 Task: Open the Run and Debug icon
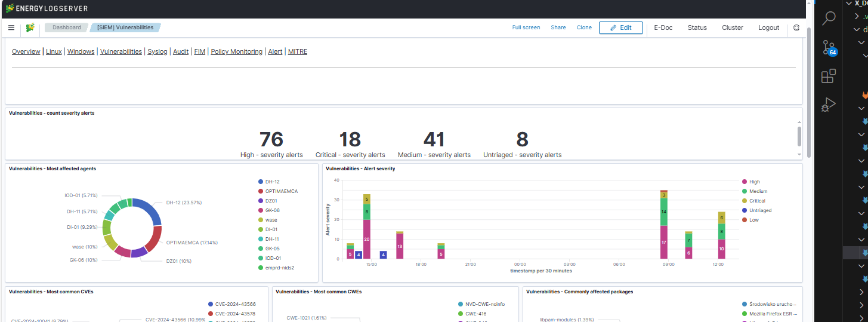click(x=828, y=105)
